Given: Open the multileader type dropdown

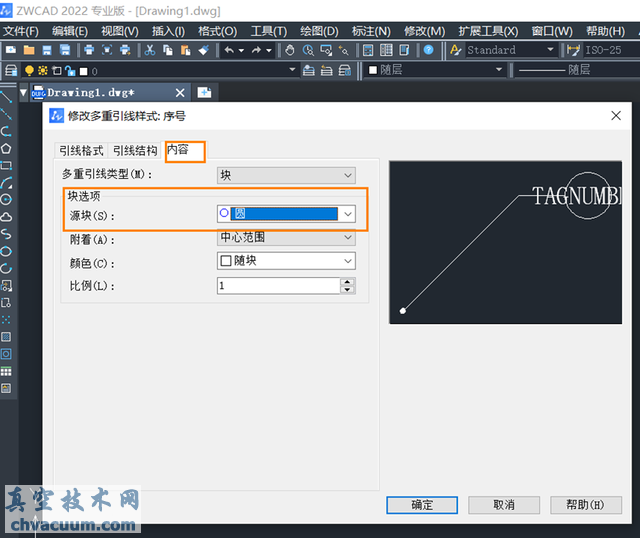Looking at the screenshot, I should point(286,175).
